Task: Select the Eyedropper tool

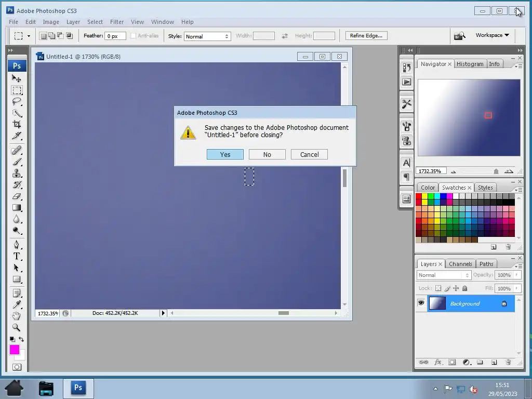Action: point(16,304)
